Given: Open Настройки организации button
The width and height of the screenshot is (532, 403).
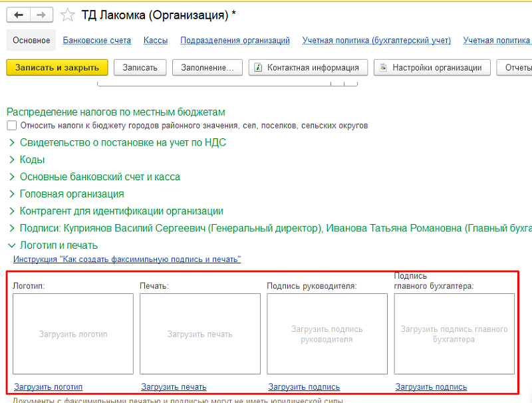Looking at the screenshot, I should 432,67.
